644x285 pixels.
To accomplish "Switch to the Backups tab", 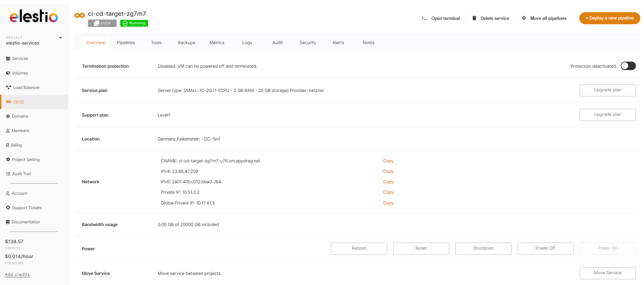I will (x=186, y=43).
